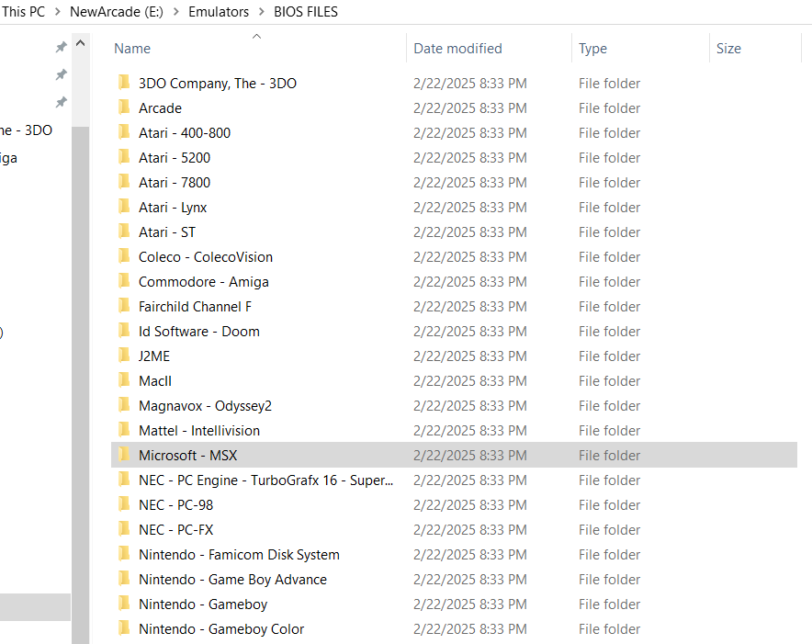Select the Nintendo - Gameboy folder icon

click(124, 604)
